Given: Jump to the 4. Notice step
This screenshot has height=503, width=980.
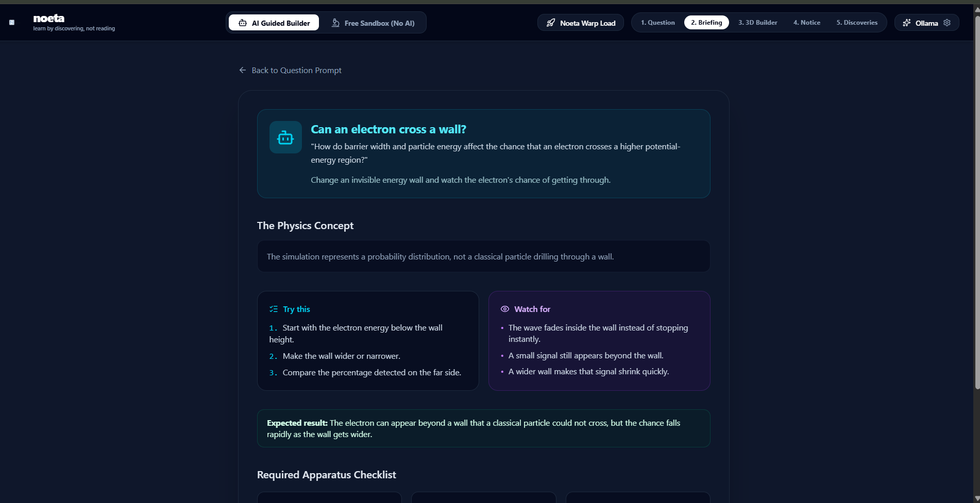Looking at the screenshot, I should click(807, 23).
